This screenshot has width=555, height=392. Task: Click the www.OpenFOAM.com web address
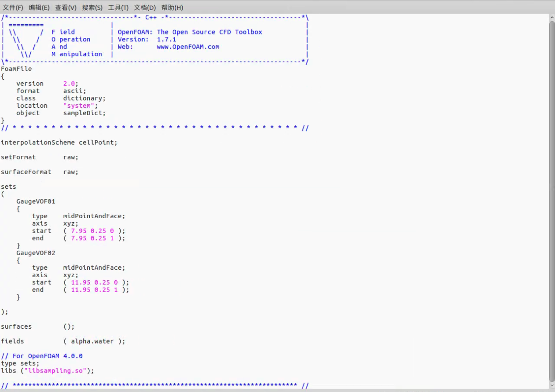pyautogui.click(x=188, y=47)
